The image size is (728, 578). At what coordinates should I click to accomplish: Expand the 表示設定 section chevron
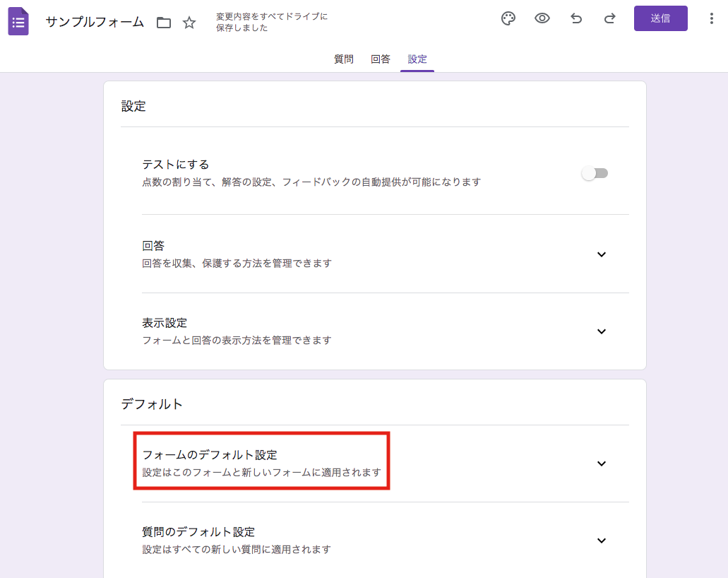point(602,331)
